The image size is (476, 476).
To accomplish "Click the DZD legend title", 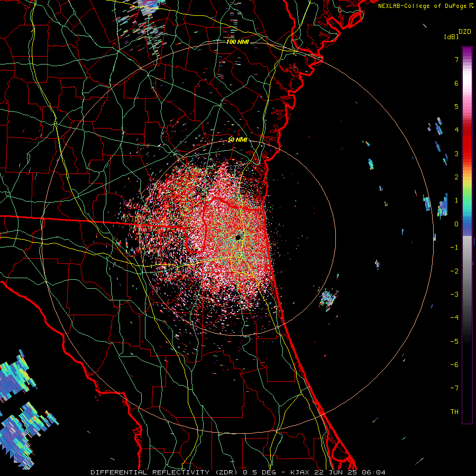I will 465,32.
